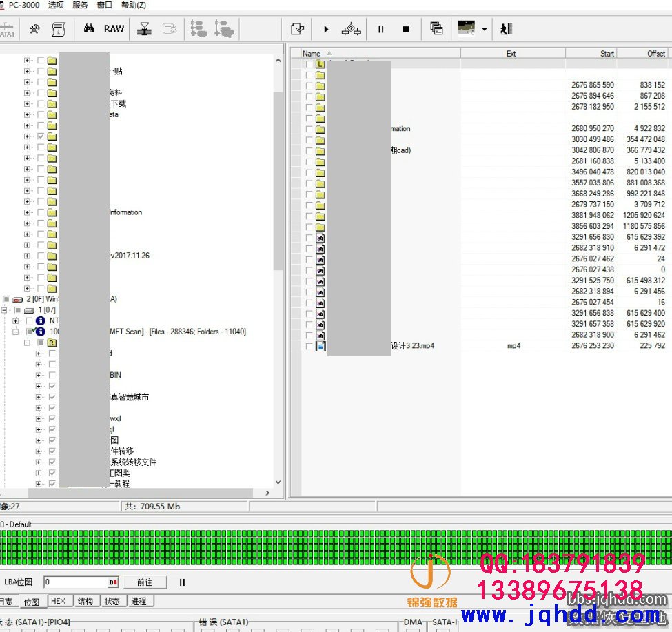672x632 pixels.
Task: Click the tree panel scroll-up arrow
Action: tap(278, 61)
